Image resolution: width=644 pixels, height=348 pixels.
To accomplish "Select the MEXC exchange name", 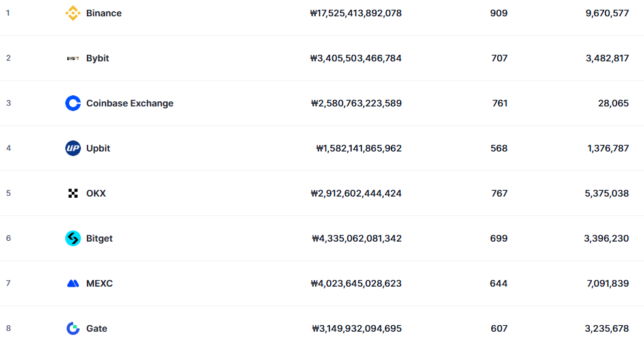I will pos(99,283).
